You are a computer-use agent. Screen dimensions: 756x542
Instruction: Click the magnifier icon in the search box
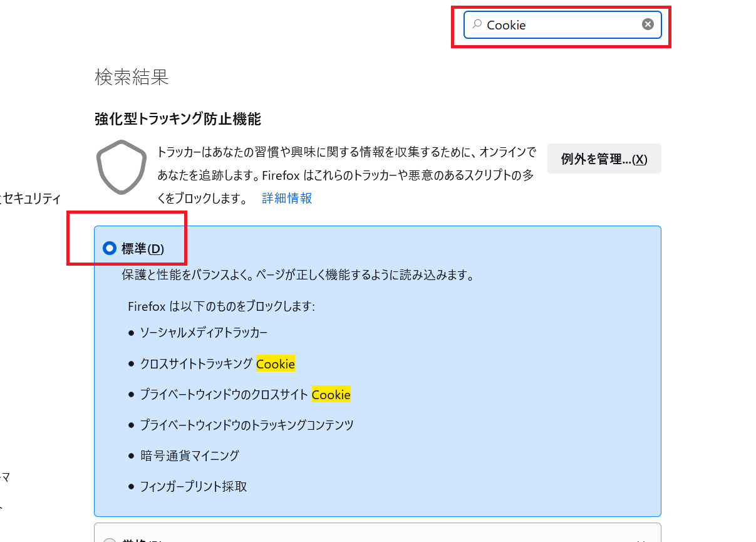click(x=477, y=24)
